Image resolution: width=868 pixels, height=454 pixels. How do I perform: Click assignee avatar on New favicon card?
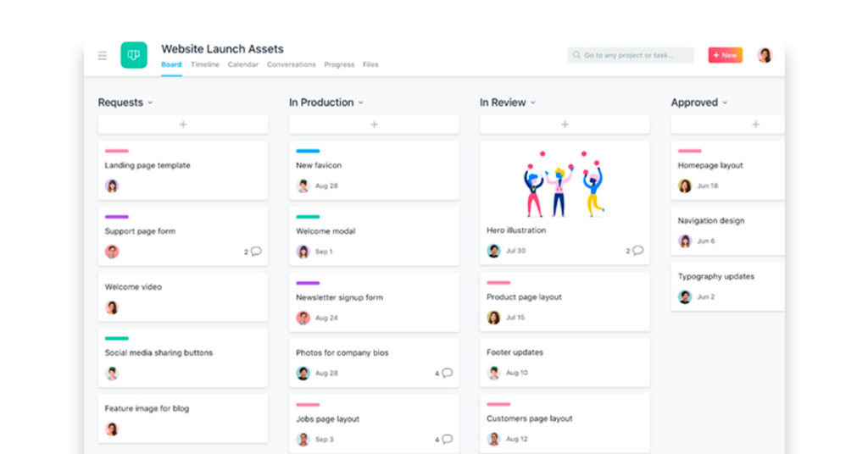[303, 185]
